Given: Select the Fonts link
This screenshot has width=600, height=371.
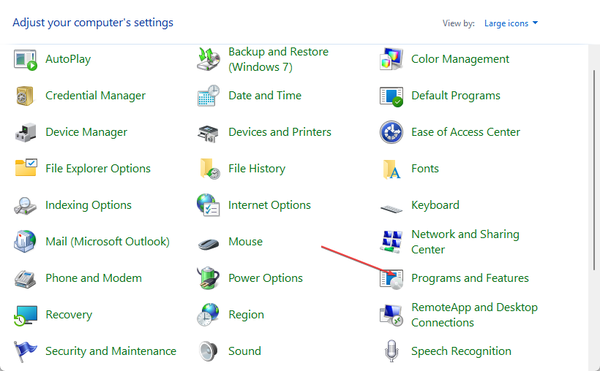Looking at the screenshot, I should point(425,169).
